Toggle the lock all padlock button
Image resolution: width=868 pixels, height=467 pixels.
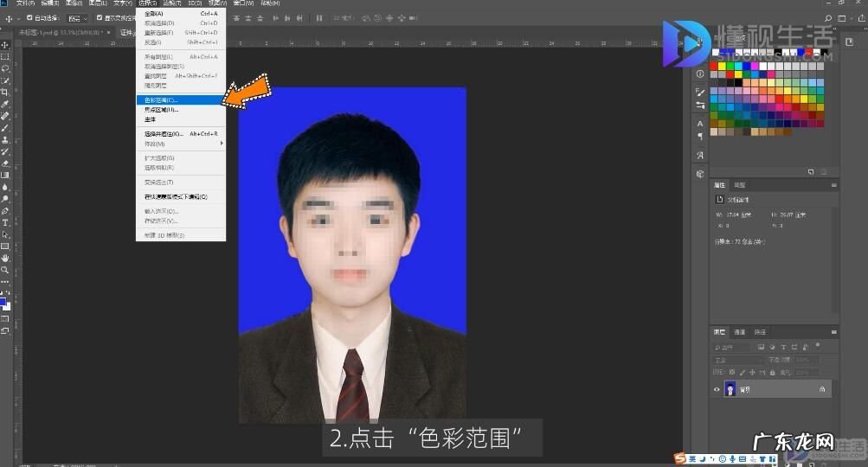click(772, 373)
